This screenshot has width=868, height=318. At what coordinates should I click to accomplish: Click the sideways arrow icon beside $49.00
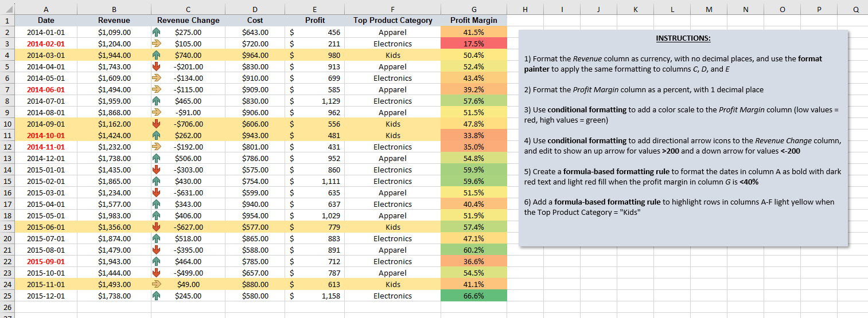click(x=157, y=285)
